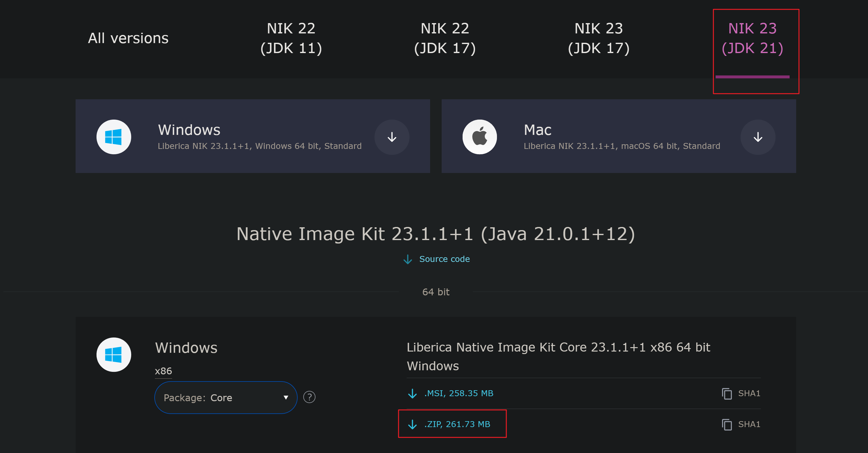This screenshot has width=868, height=453.
Task: Click the 64 bit section label
Action: 436,292
